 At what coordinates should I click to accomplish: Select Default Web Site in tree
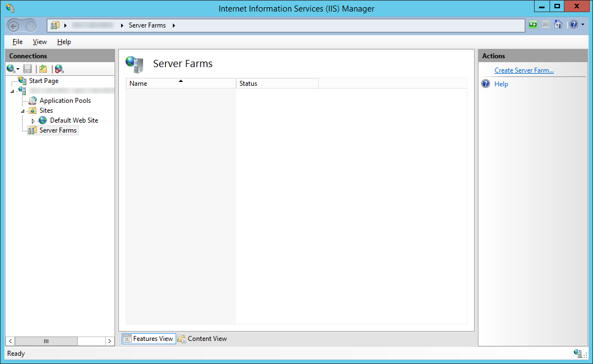click(74, 120)
